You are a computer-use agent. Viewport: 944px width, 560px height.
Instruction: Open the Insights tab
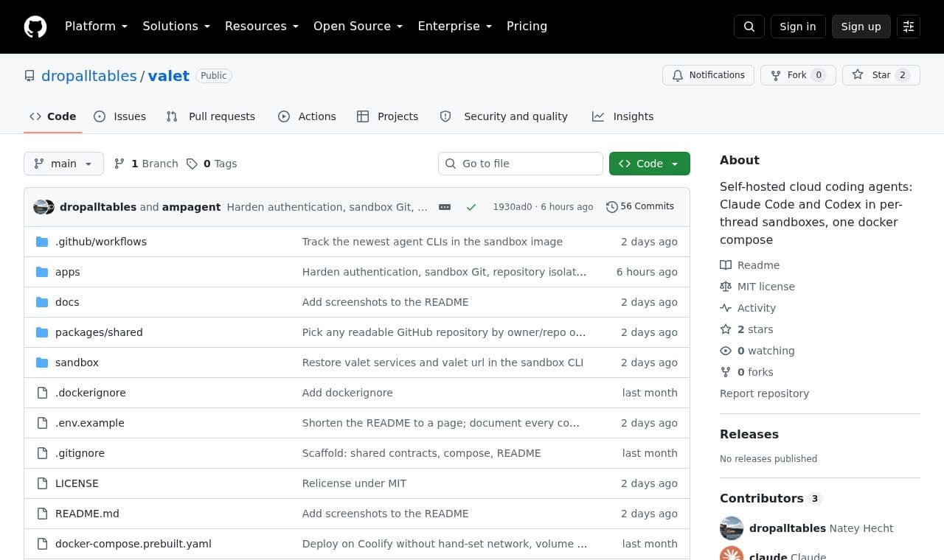click(623, 116)
